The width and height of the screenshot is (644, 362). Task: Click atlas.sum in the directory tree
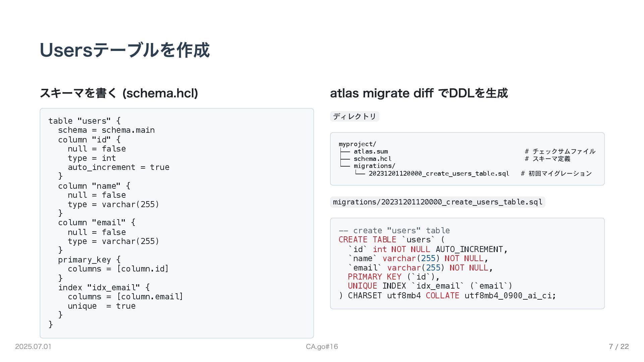point(371,152)
